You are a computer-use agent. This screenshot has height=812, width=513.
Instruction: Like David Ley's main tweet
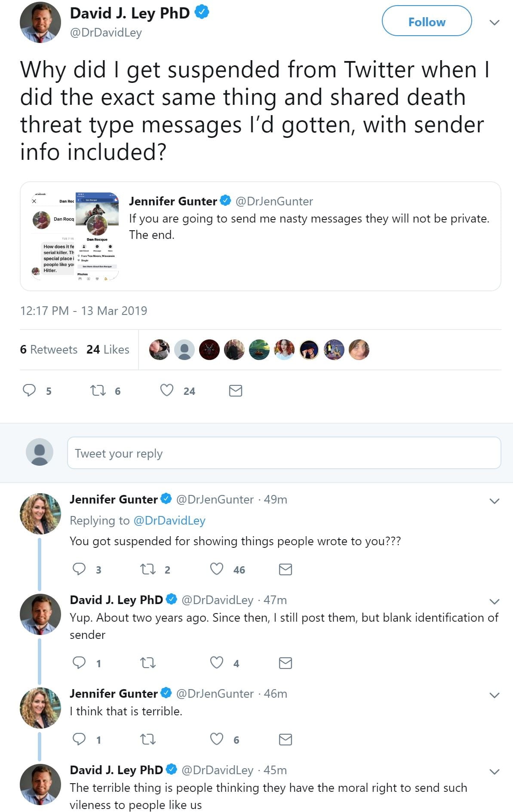click(x=167, y=391)
